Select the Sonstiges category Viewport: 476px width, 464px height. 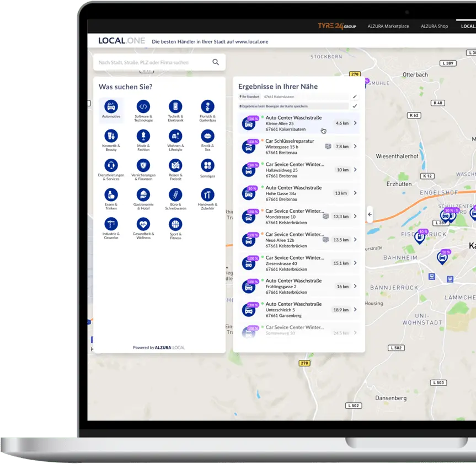pos(207,165)
